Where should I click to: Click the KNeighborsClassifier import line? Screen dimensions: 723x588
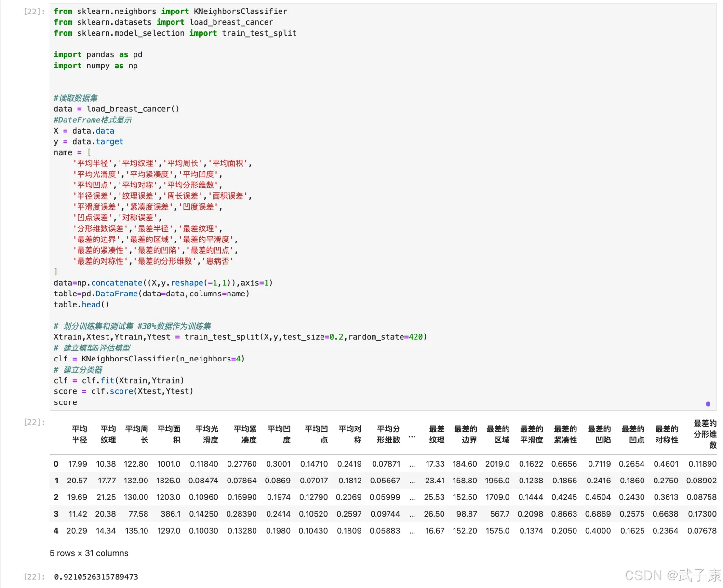point(171,11)
